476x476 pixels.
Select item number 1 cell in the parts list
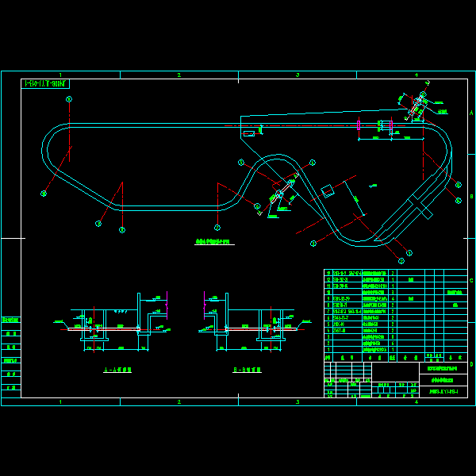[x=328, y=350]
